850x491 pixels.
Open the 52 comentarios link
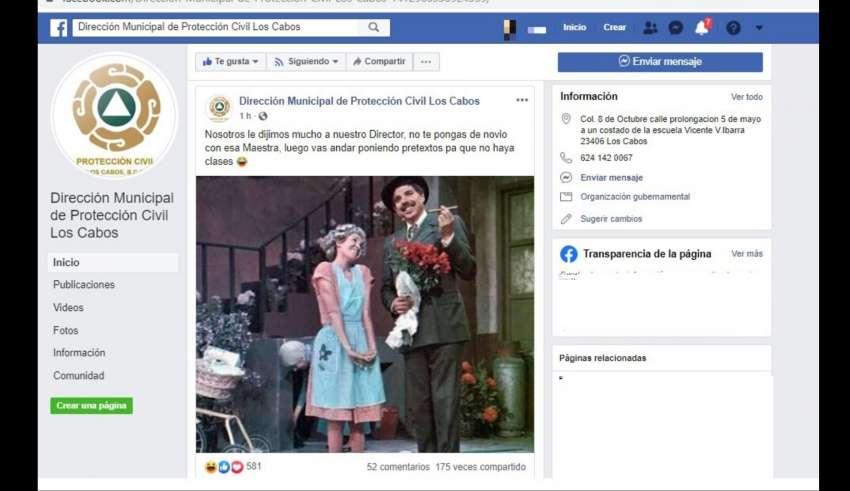(x=398, y=467)
